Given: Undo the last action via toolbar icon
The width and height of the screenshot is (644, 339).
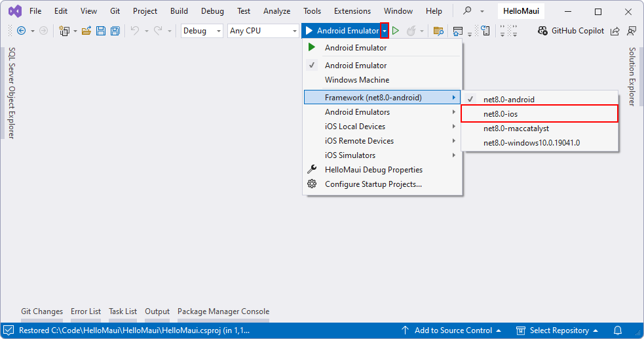Looking at the screenshot, I should 135,31.
